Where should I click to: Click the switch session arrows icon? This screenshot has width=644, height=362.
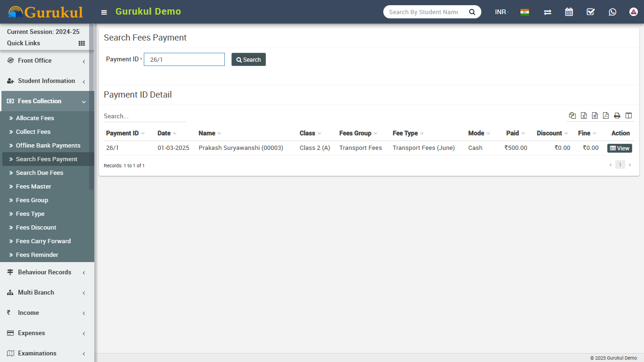547,12
